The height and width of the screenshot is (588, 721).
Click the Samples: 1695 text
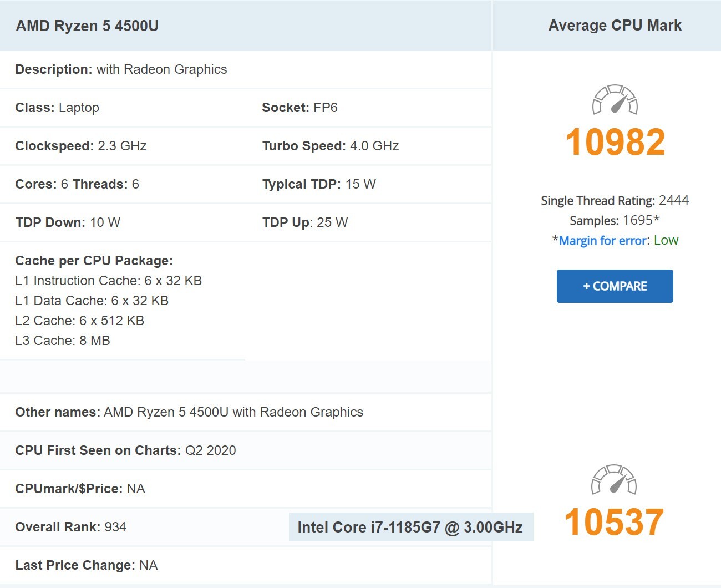point(615,220)
